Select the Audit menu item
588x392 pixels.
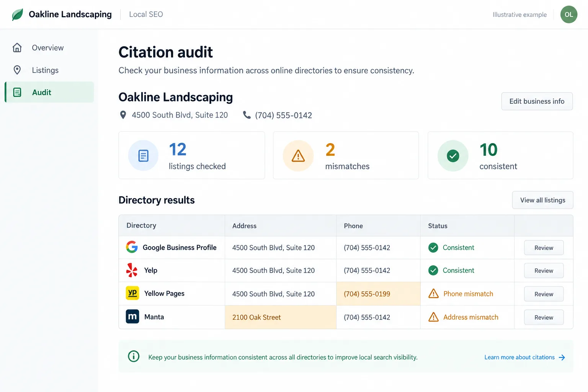coord(49,92)
